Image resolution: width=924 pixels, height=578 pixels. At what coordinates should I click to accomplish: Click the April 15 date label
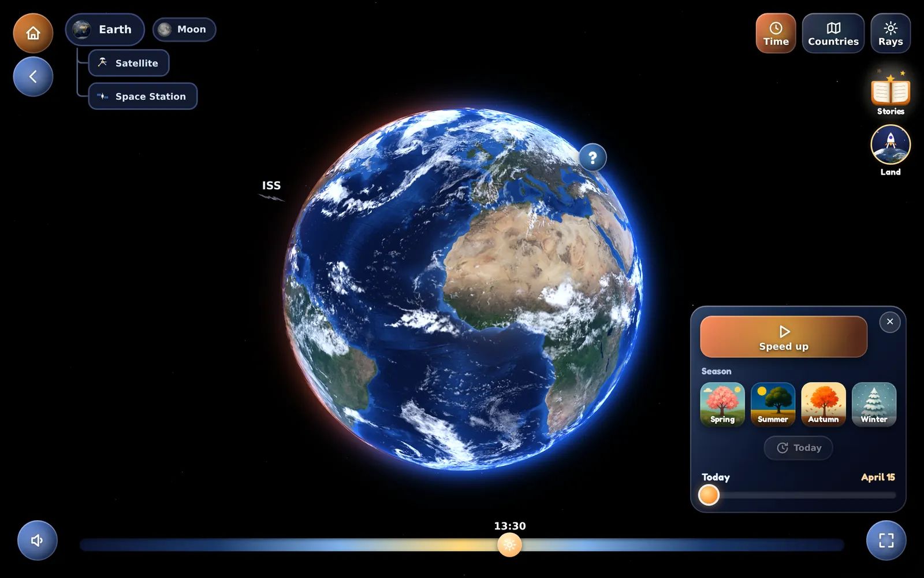point(878,477)
